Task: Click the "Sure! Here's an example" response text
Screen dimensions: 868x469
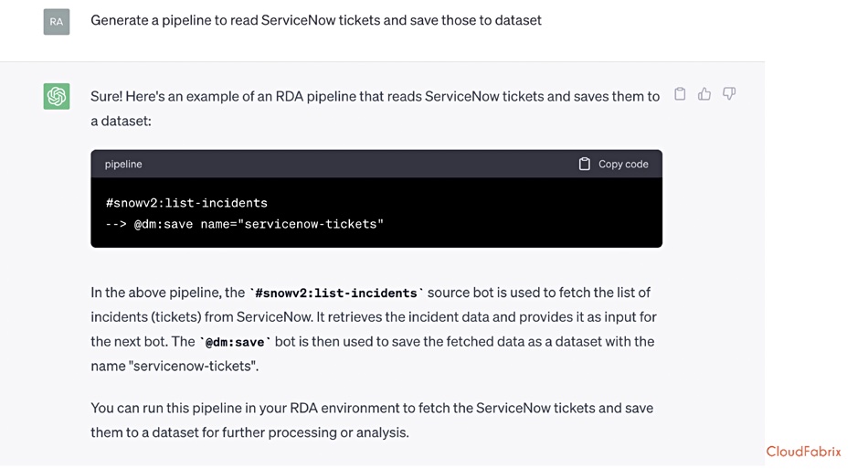Action: pyautogui.click(x=376, y=109)
